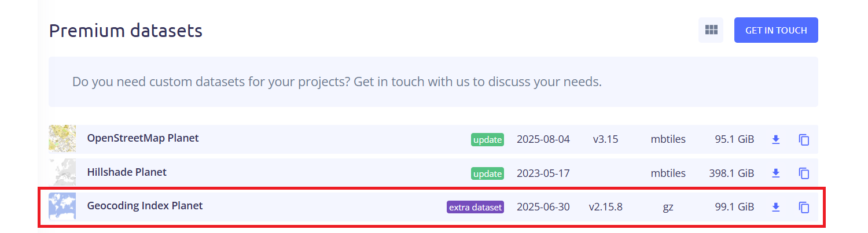The height and width of the screenshot is (233, 868).
Task: Download the Hillshade Planet dataset
Action: (776, 173)
